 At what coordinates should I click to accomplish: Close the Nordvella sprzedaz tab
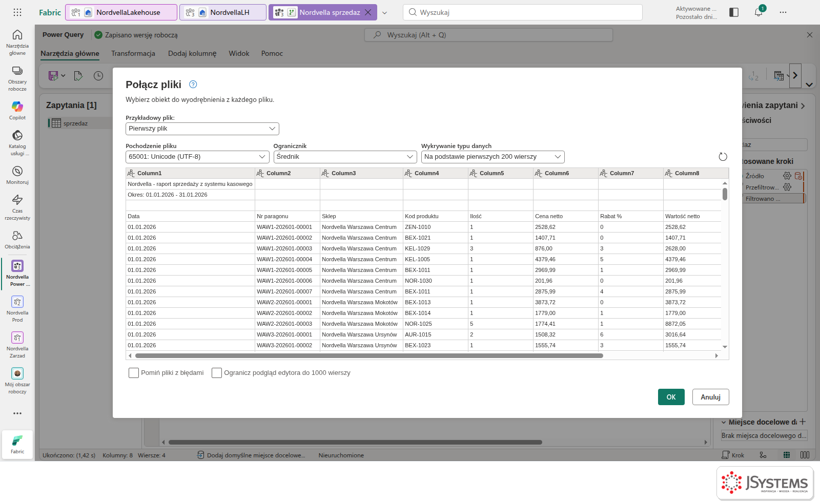368,12
